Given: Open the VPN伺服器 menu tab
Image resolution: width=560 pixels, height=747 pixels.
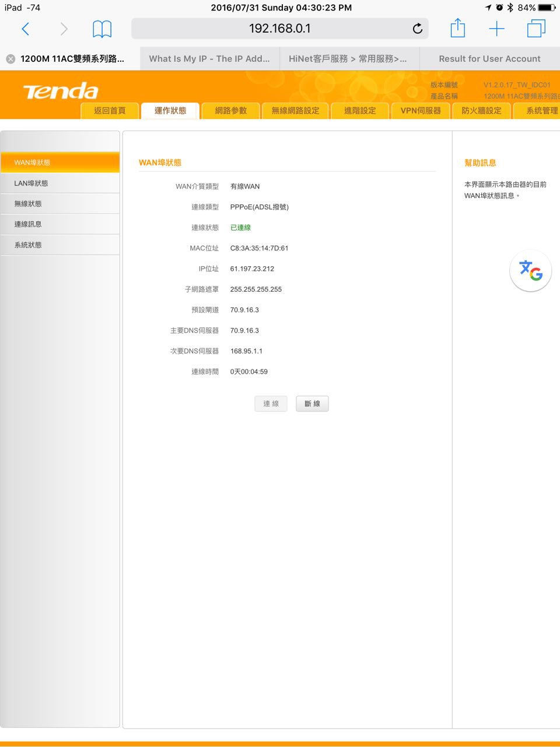Looking at the screenshot, I should 421,111.
